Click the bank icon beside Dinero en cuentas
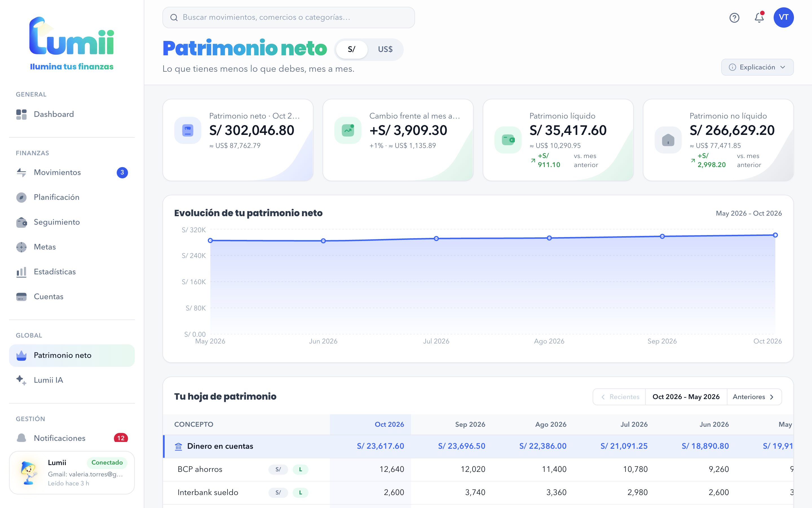Screen dimensions: 812x508 pyautogui.click(x=178, y=446)
